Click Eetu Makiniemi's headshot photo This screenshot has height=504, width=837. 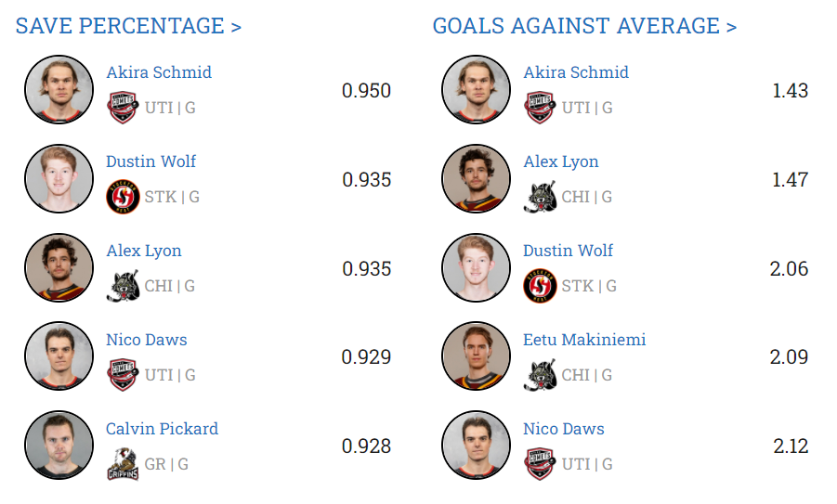(476, 357)
